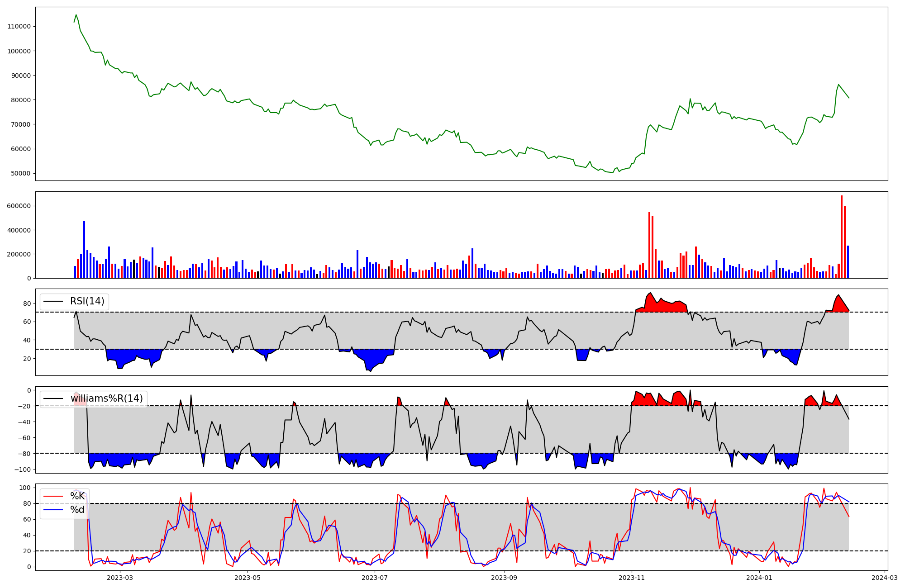Viewport: 905px width, 588px height.
Task: Click the 2023-11 date tick label
Action: click(x=631, y=578)
